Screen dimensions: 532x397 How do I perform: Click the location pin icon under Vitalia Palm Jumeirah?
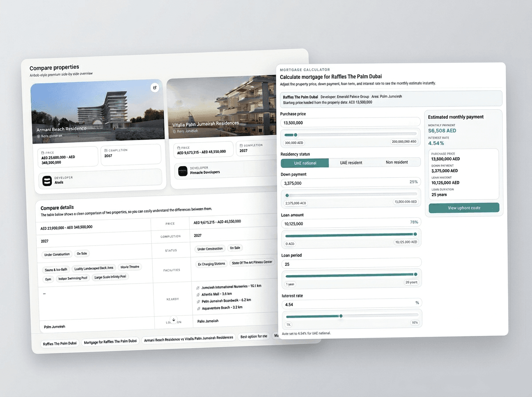click(174, 131)
